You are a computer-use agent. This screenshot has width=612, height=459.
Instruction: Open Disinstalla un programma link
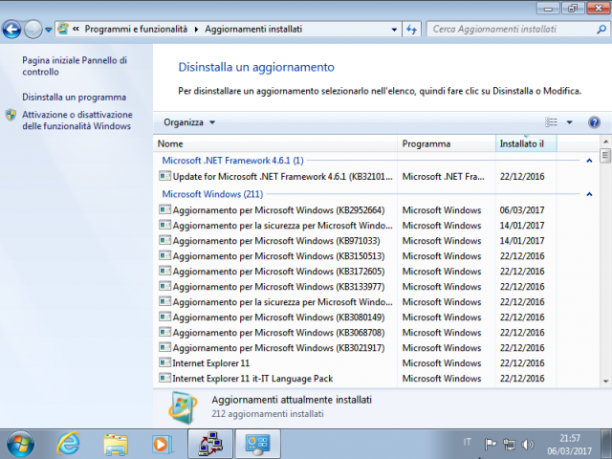[74, 97]
